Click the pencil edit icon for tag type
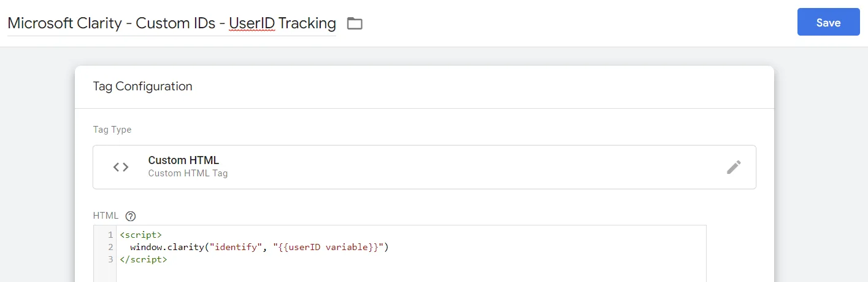 click(734, 167)
